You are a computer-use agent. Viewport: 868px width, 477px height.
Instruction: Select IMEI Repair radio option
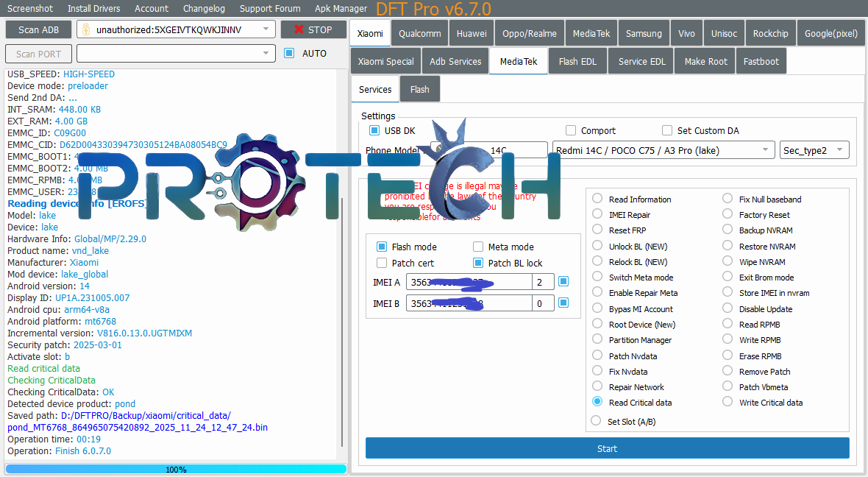[597, 214]
